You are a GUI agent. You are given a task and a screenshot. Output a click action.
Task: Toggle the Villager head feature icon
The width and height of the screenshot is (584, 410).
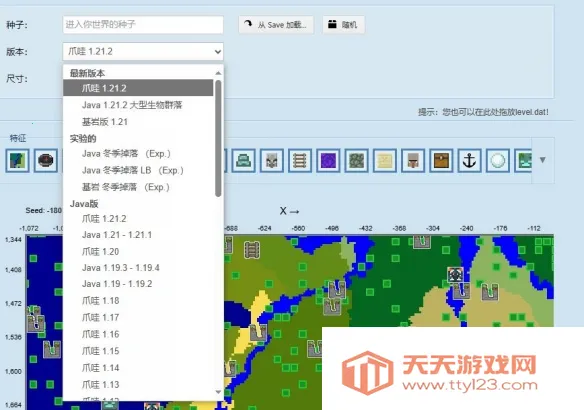tap(413, 160)
